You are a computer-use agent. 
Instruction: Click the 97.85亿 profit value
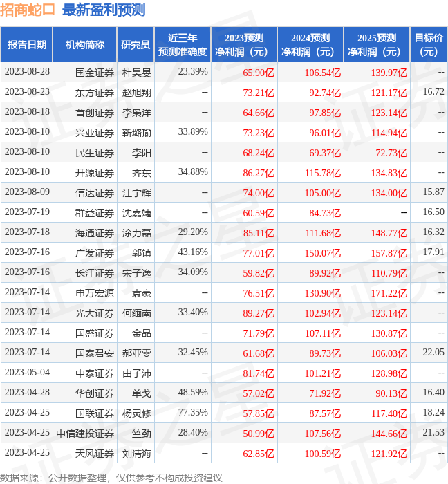(325, 113)
